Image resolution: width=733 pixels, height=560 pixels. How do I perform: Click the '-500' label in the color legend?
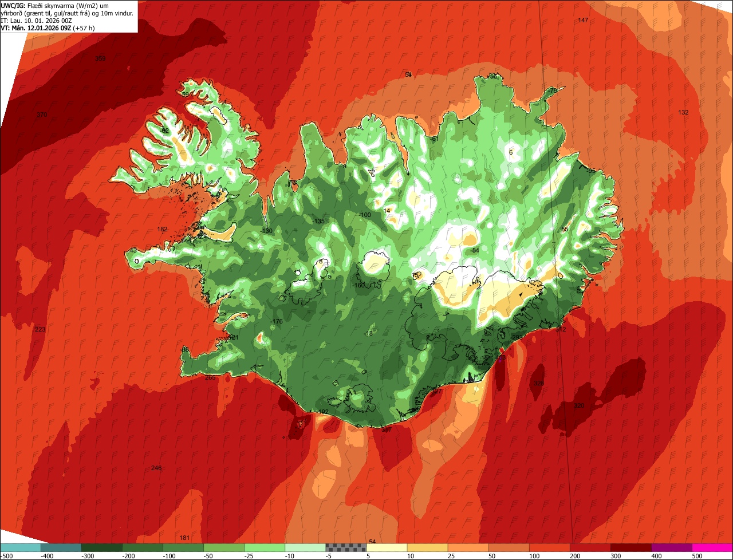click(6, 556)
